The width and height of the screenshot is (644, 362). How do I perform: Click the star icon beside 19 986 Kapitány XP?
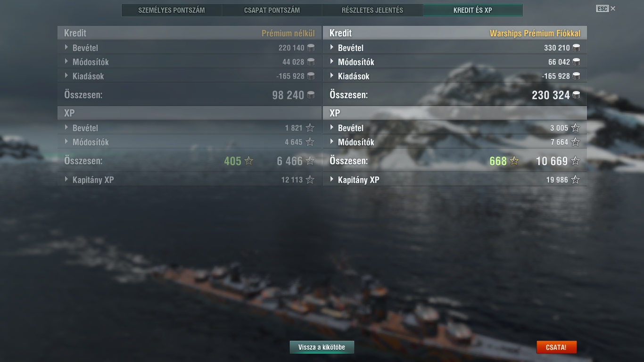575,180
